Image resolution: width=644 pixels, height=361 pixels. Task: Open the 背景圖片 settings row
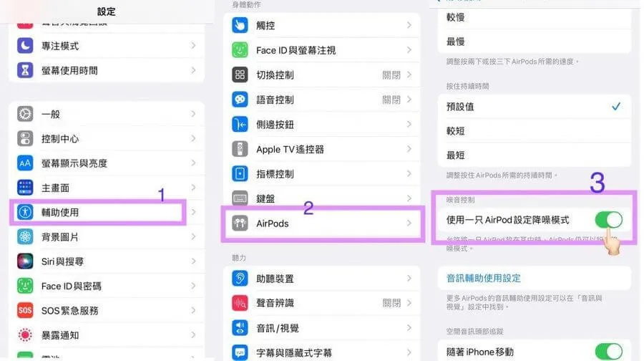[107, 237]
